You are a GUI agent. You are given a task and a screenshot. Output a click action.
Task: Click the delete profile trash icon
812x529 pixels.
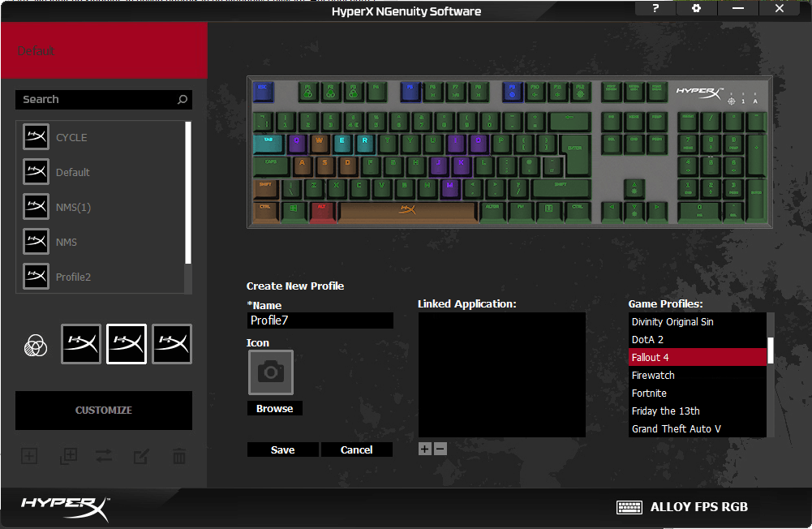tap(179, 456)
